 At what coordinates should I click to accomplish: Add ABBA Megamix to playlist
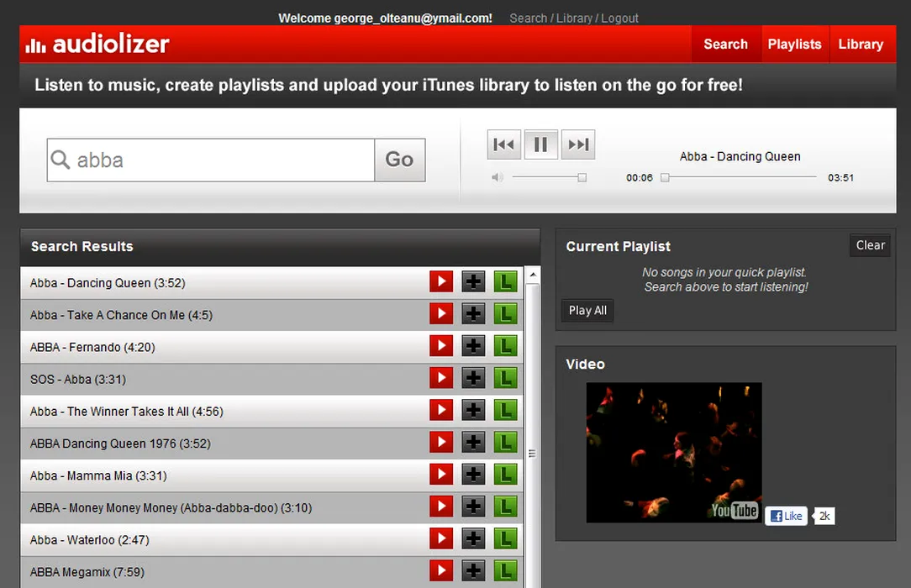coord(473,570)
